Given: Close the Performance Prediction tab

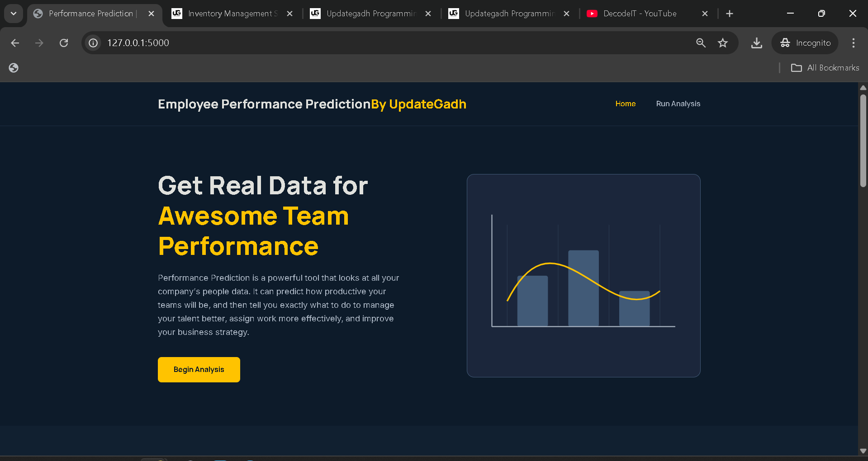Looking at the screenshot, I should click(152, 14).
